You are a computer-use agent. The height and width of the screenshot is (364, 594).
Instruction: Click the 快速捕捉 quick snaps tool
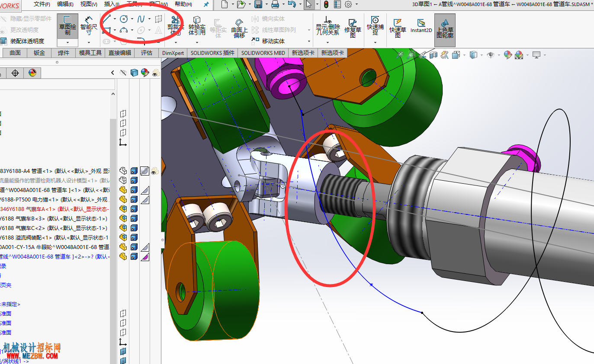click(375, 26)
